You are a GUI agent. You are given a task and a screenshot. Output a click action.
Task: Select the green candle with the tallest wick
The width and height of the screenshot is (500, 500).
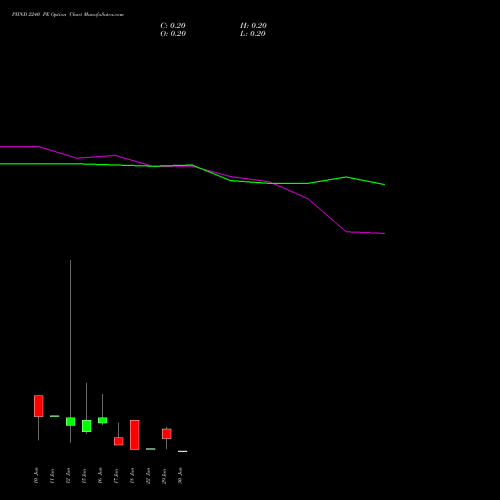point(71,422)
